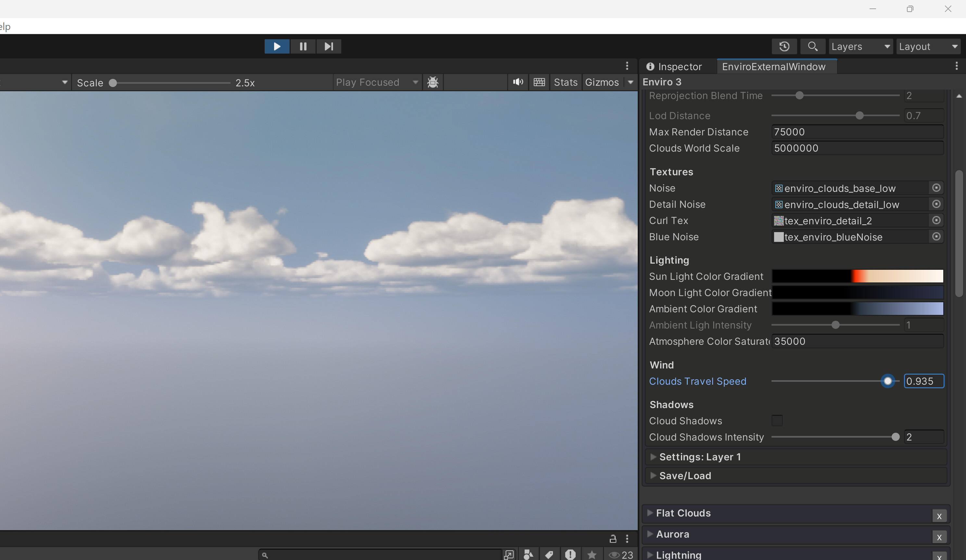966x560 pixels.
Task: Click the keyboard input icon in Game view
Action: pos(539,82)
